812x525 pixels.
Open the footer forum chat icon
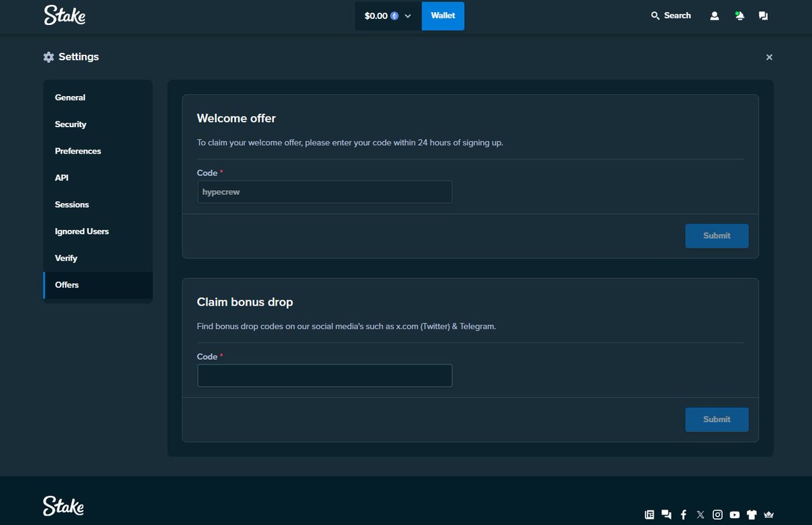(x=667, y=514)
